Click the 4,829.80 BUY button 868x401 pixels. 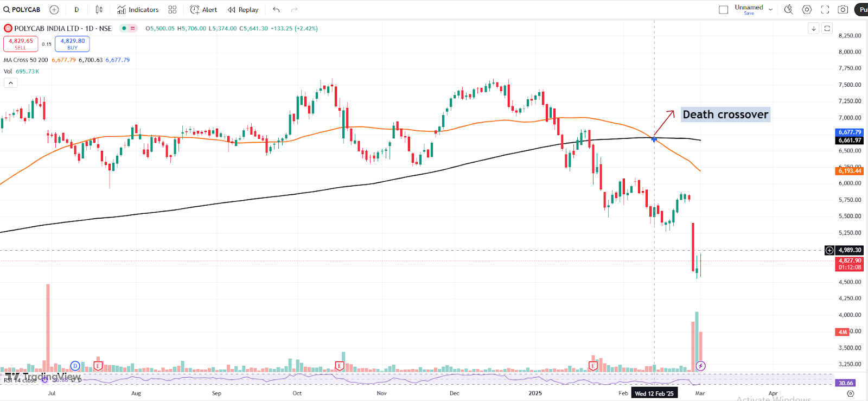point(72,43)
